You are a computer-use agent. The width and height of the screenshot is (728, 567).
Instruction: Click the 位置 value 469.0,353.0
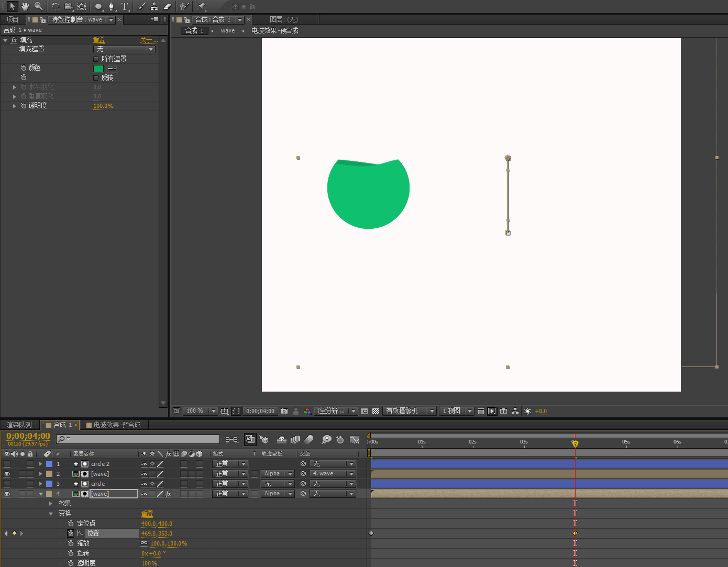coord(157,533)
